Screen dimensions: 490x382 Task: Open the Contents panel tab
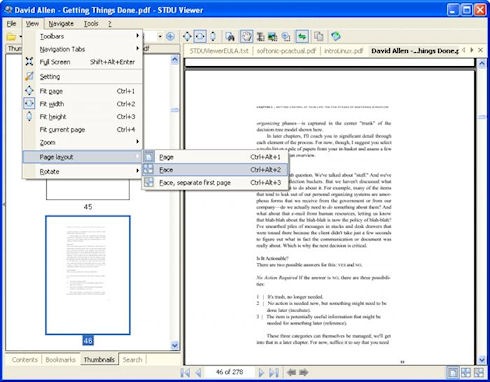tap(25, 360)
